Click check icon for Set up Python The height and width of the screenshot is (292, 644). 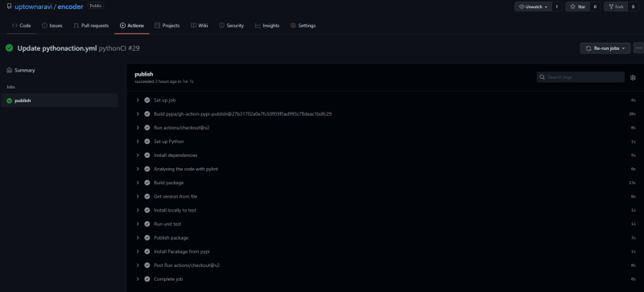[147, 142]
